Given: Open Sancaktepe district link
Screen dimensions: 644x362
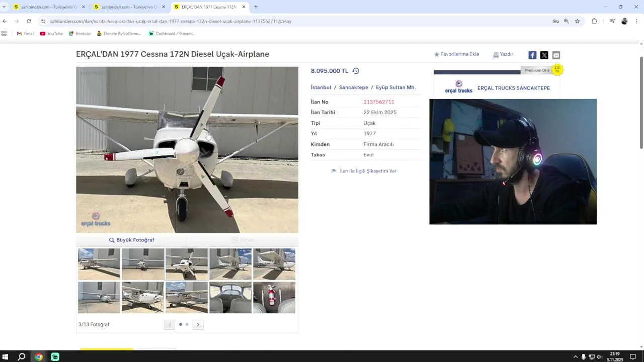Looking at the screenshot, I should click(x=354, y=87).
